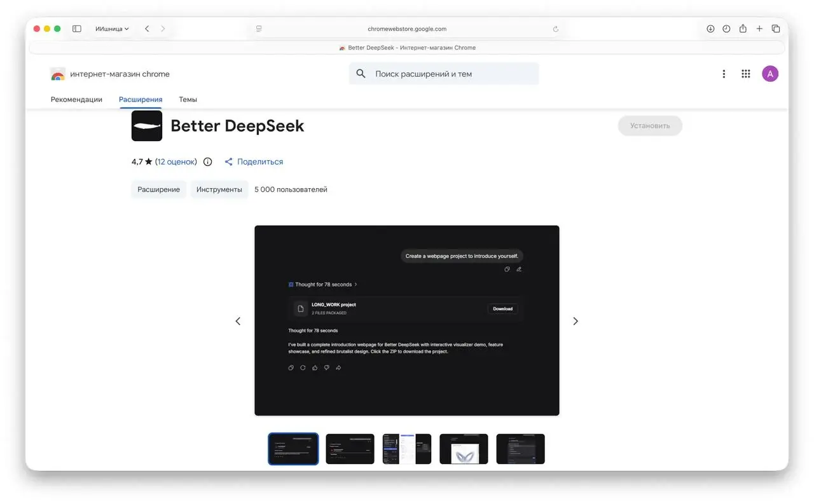
Task: Switch to the Темы tab
Action: [x=188, y=99]
